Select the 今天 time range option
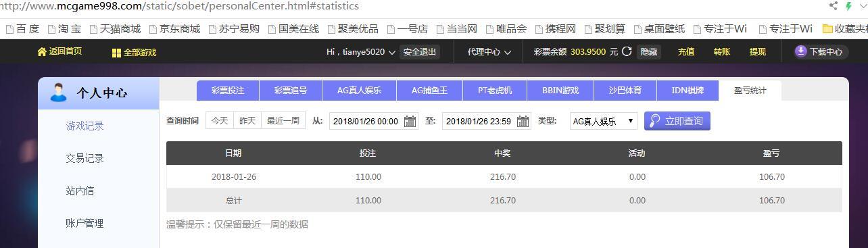This screenshot has height=248, width=868. (220, 121)
